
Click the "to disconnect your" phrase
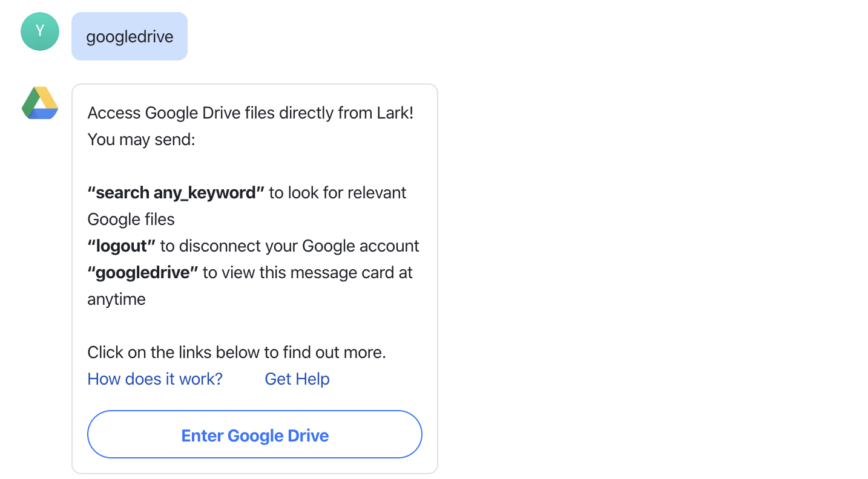point(229,246)
